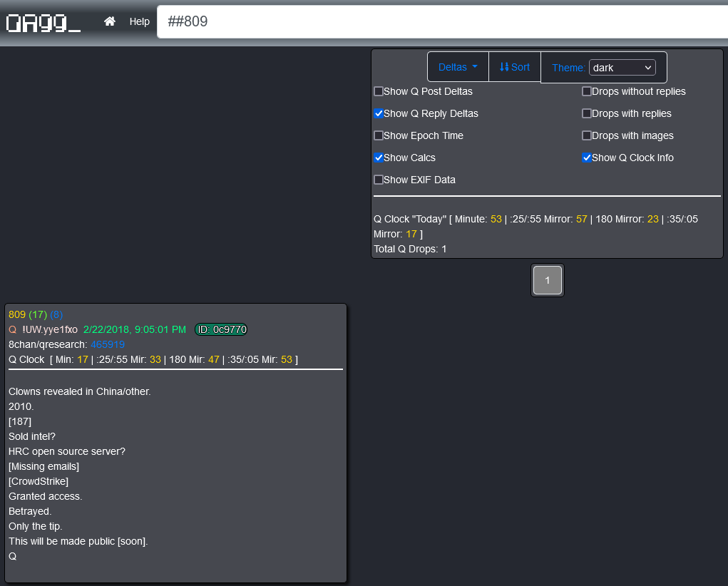Image resolution: width=728 pixels, height=586 pixels.
Task: Enable Show Q Post Deltas checkbox
Action: tap(379, 91)
